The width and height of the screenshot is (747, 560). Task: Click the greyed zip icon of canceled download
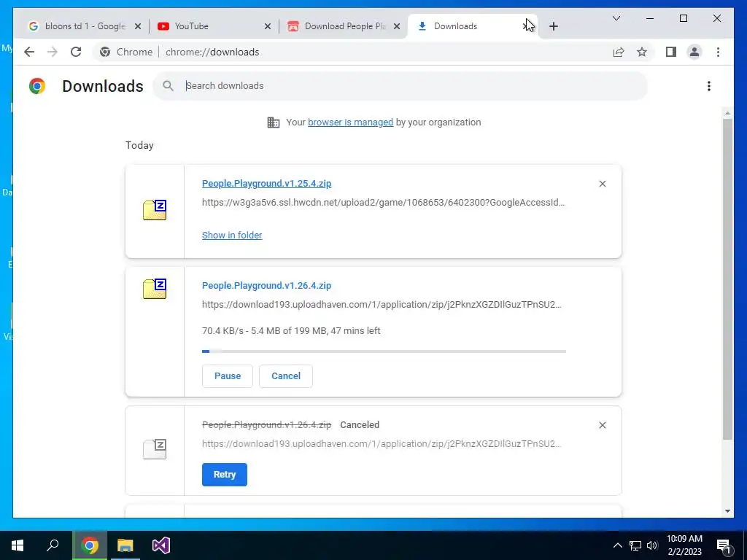coord(155,449)
